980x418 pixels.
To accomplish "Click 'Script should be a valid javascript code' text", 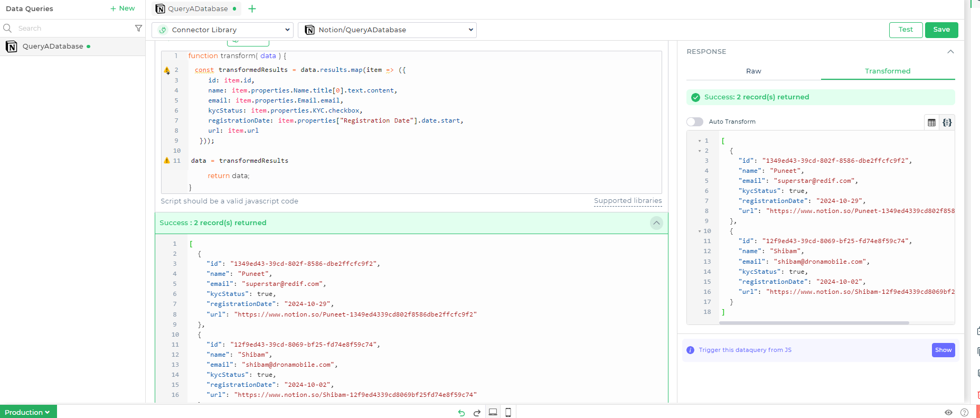I will [229, 201].
